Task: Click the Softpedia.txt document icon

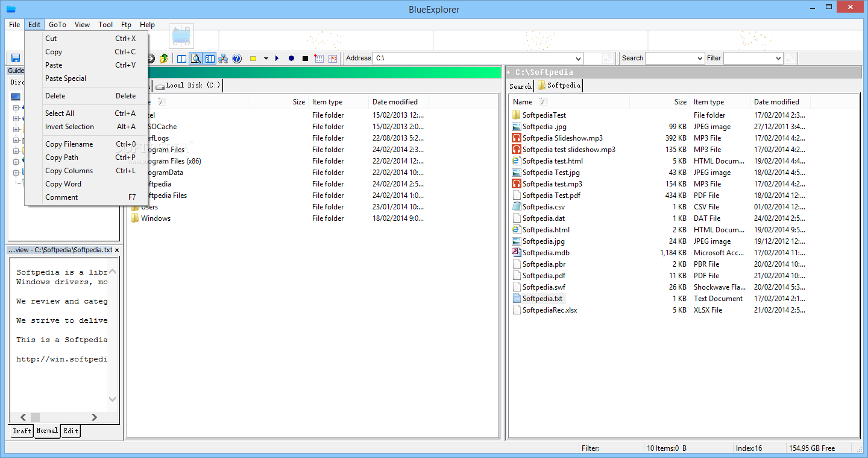Action: (x=516, y=299)
